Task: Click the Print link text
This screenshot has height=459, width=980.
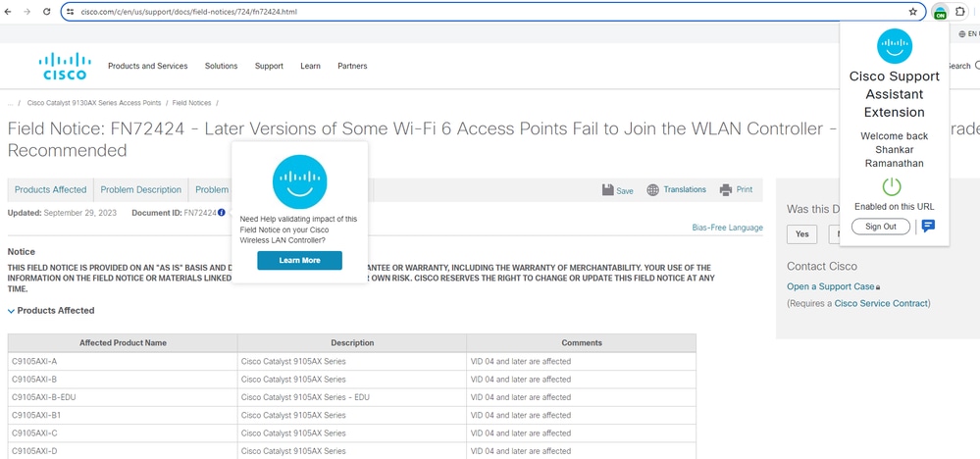Action: tap(745, 190)
